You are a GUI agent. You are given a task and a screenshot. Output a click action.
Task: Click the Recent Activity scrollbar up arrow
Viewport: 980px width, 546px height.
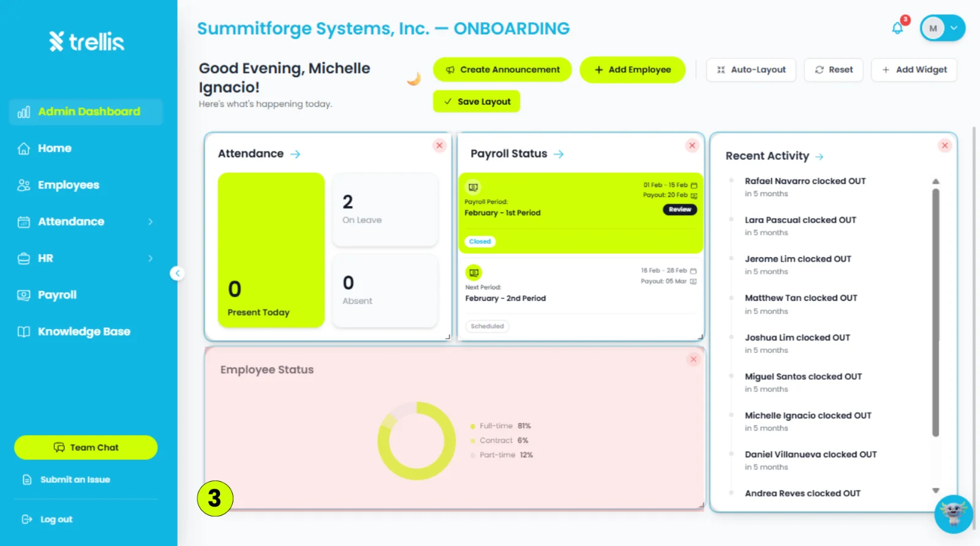(935, 181)
